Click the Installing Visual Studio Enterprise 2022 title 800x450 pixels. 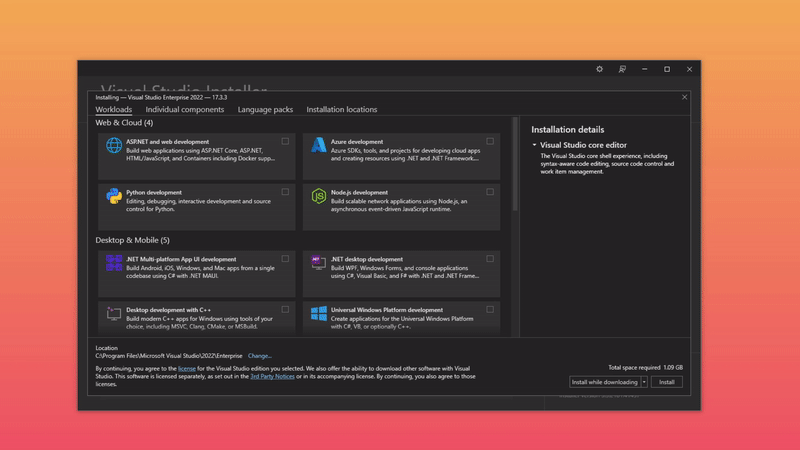coord(161,97)
